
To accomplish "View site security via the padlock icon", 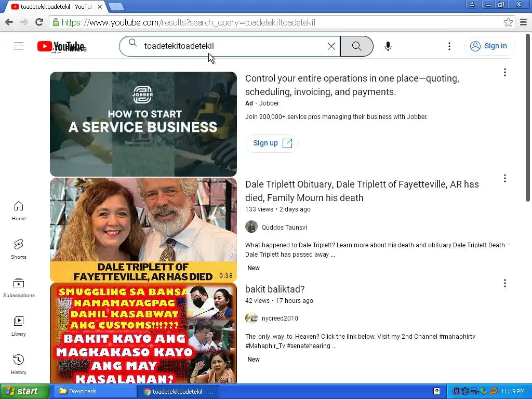I will coord(56,22).
